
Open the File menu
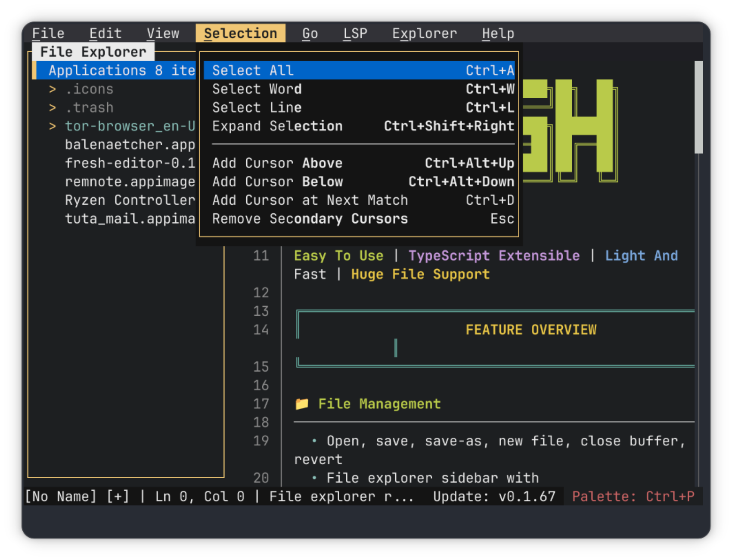[x=48, y=33]
